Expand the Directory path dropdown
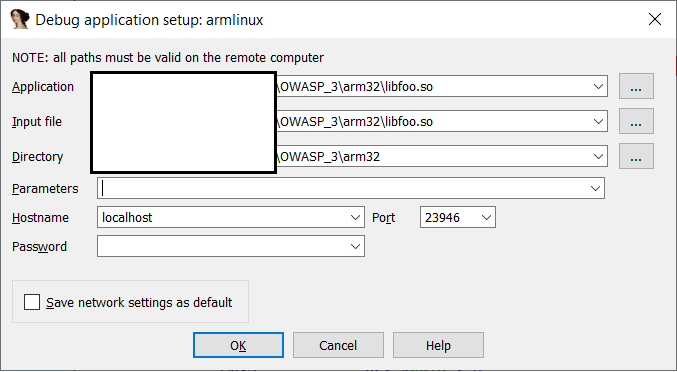 pos(598,156)
